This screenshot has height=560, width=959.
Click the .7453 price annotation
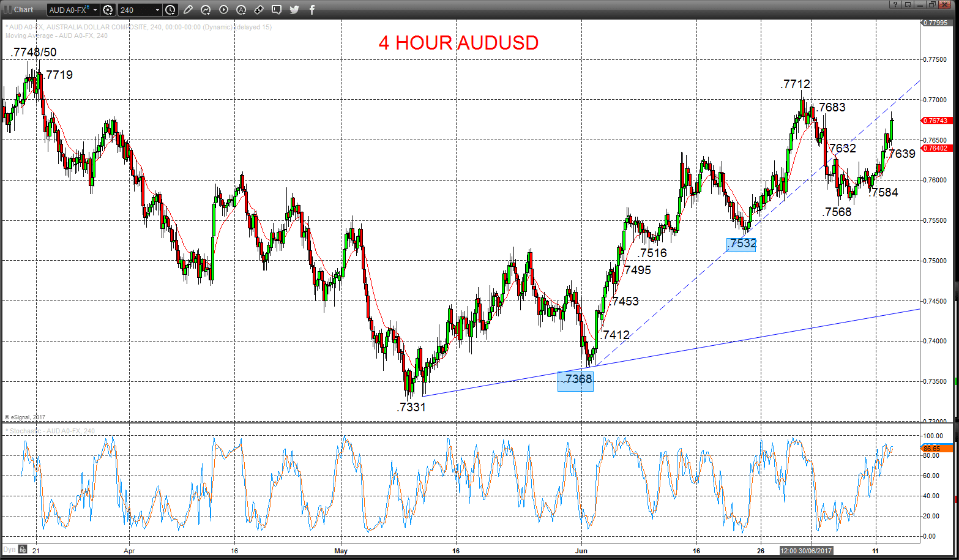[x=624, y=301]
